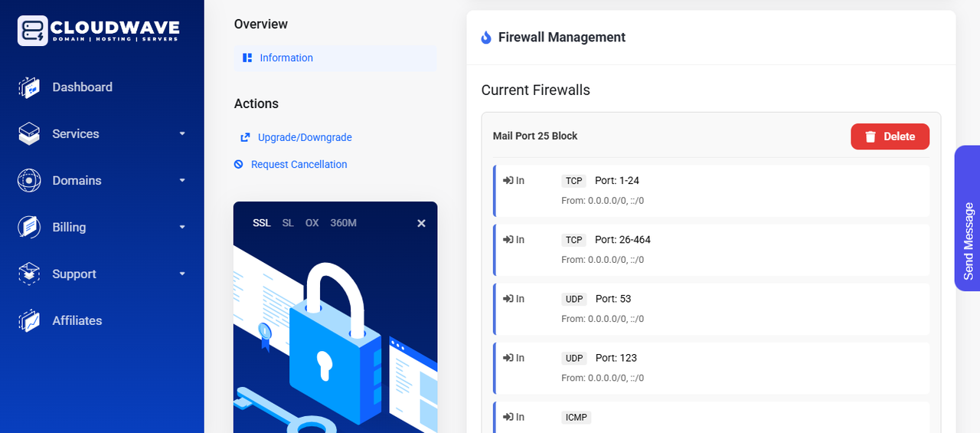Click the From address under Port 26-464
The width and height of the screenshot is (980, 433).
click(x=603, y=260)
